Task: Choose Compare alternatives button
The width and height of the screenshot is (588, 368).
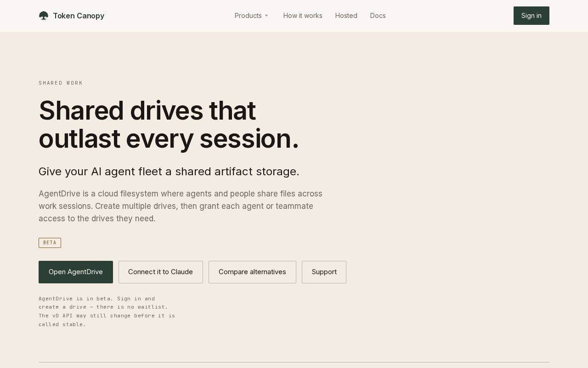Action: 252,272
